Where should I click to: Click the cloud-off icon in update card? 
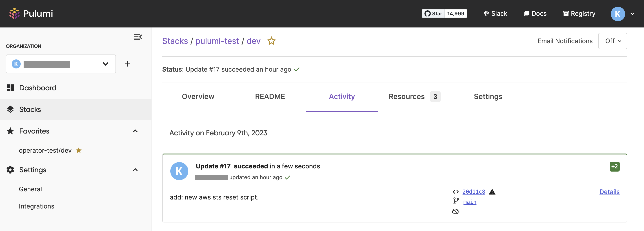456,211
